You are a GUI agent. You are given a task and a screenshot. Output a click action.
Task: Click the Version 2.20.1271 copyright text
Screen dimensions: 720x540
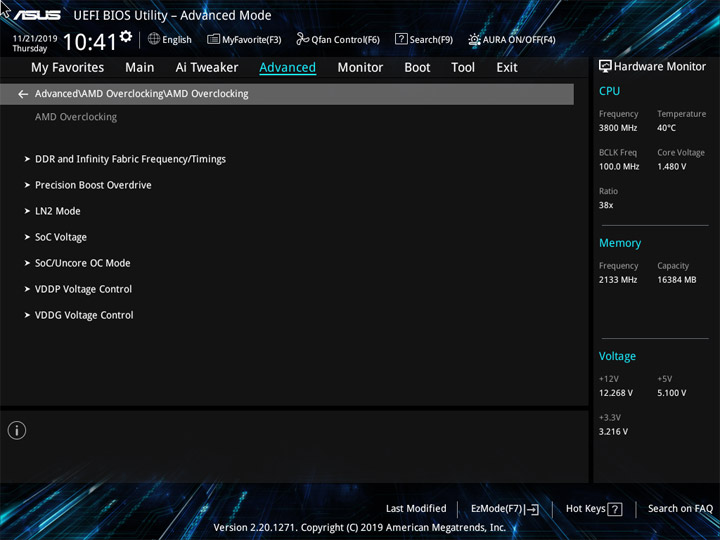tap(360, 528)
